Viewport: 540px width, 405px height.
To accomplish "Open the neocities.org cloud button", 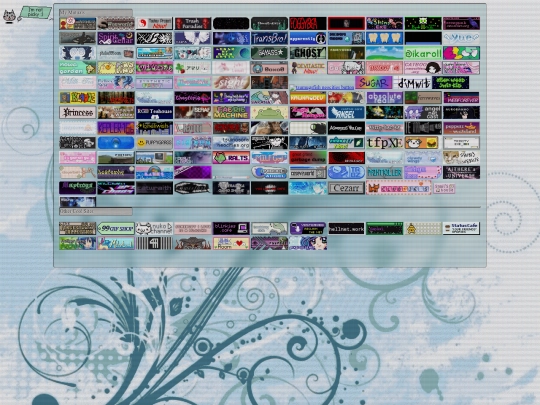I will click(x=231, y=143).
